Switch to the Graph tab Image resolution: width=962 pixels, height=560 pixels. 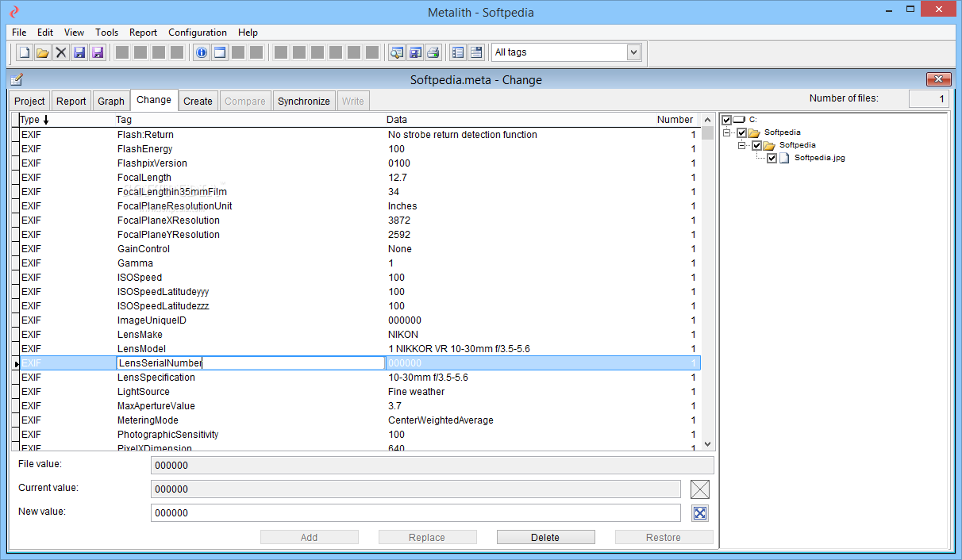click(x=111, y=101)
